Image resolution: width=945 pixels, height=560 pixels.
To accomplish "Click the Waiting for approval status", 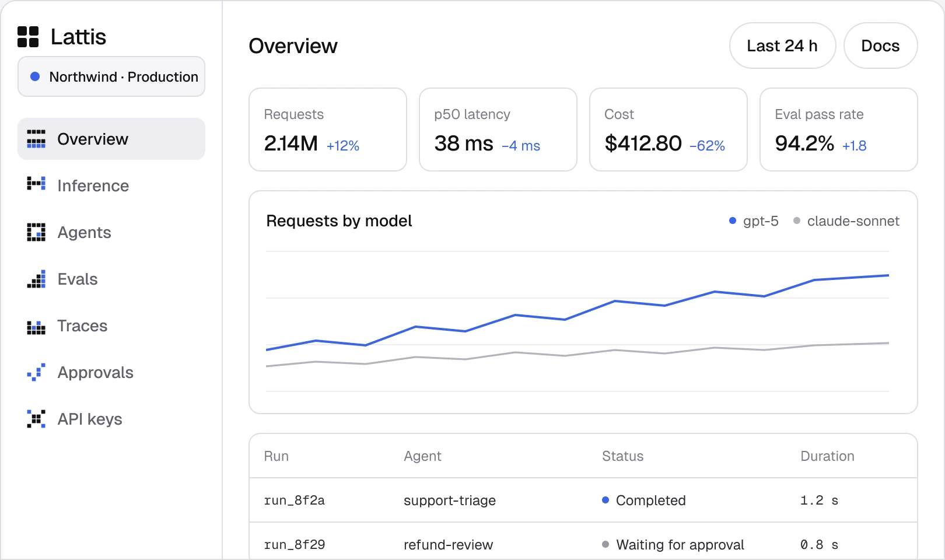I will tap(673, 545).
